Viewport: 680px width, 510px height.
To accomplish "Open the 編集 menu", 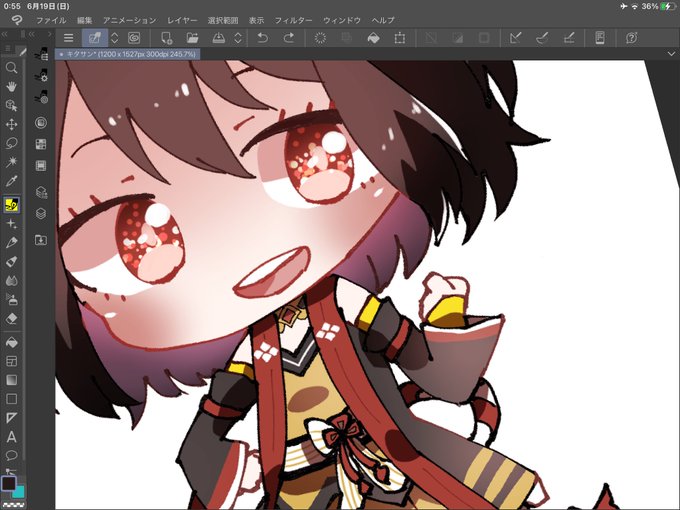I will (x=85, y=20).
